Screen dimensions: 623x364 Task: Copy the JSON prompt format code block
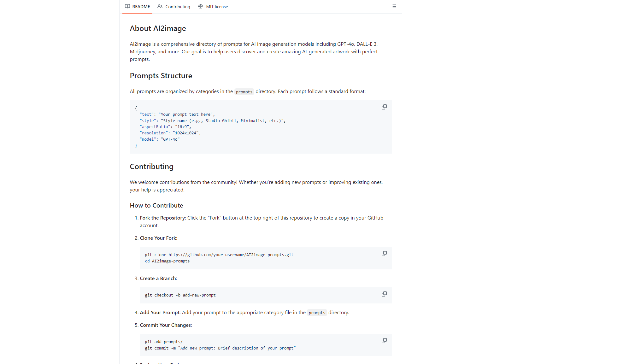384,107
